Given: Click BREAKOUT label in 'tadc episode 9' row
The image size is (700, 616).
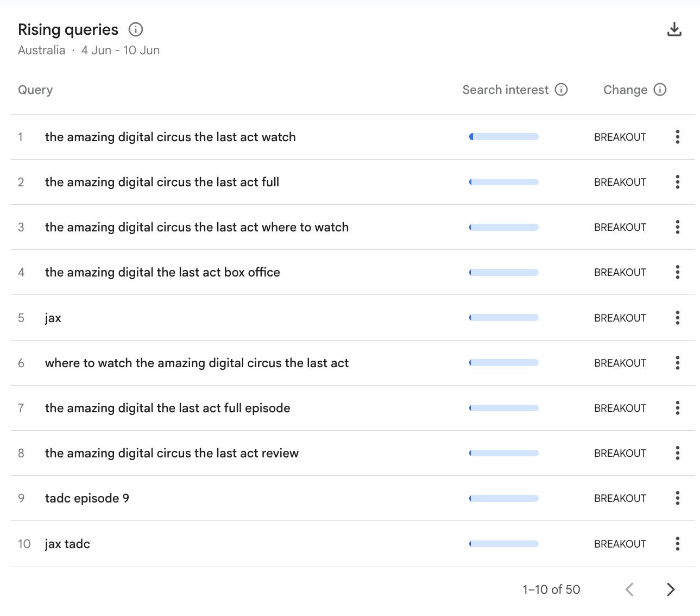Looking at the screenshot, I should [620, 498].
